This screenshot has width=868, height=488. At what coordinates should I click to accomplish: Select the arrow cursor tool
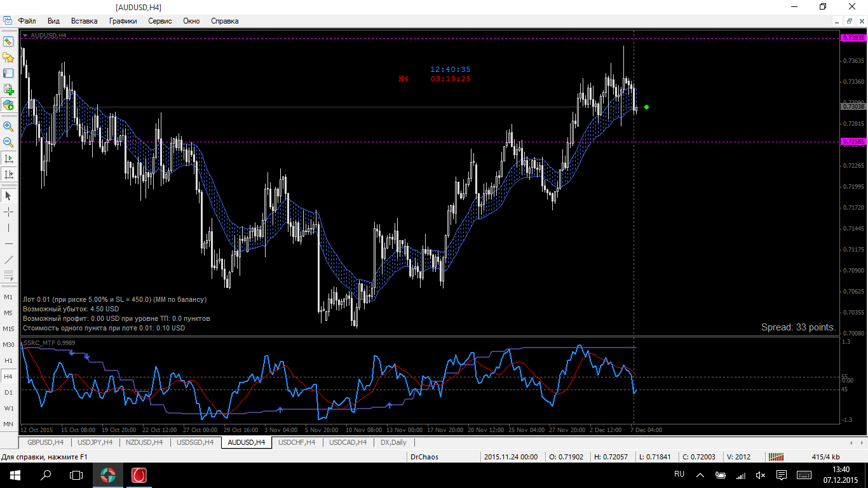click(8, 196)
